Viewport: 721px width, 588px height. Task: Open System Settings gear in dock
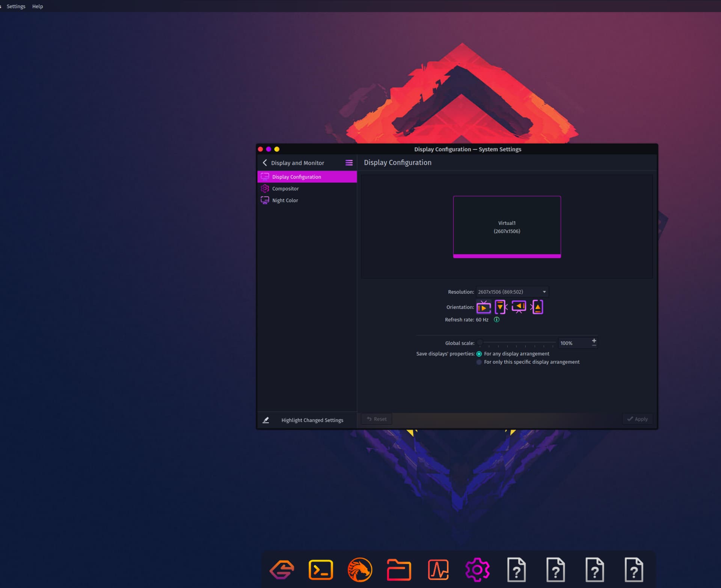477,570
